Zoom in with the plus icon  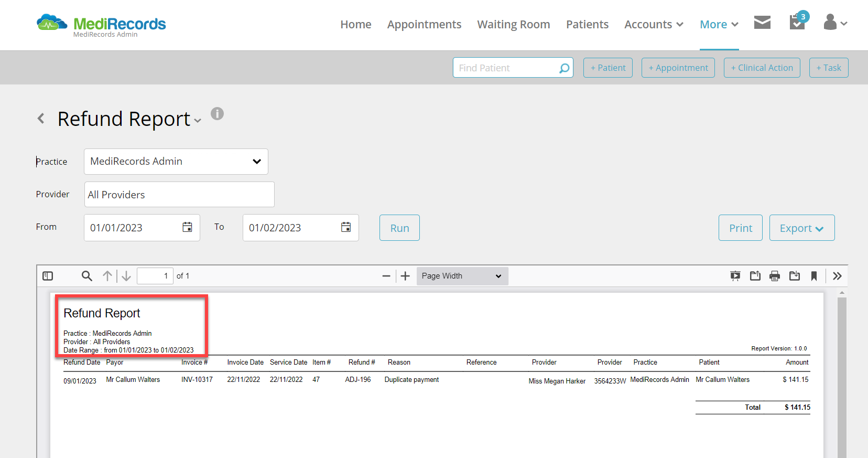[405, 276]
